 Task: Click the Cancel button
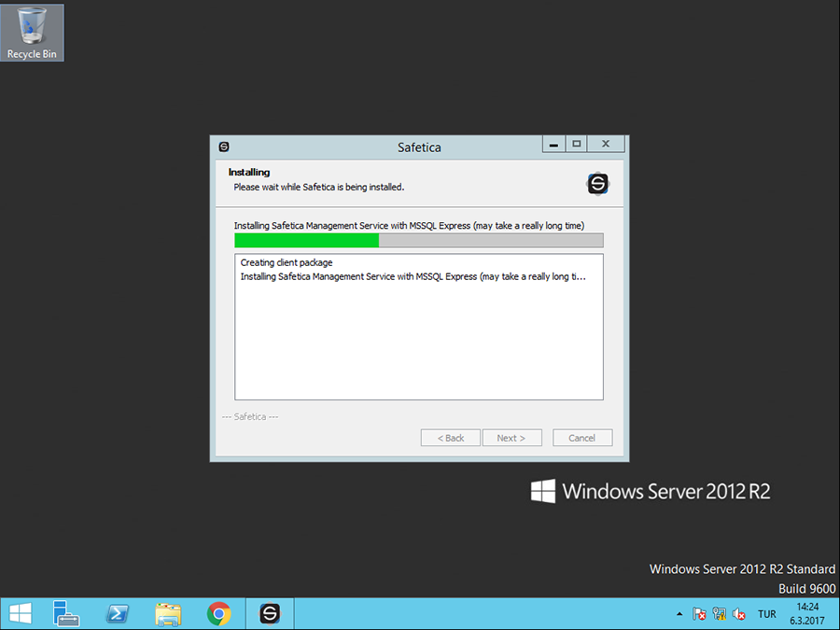(x=582, y=438)
